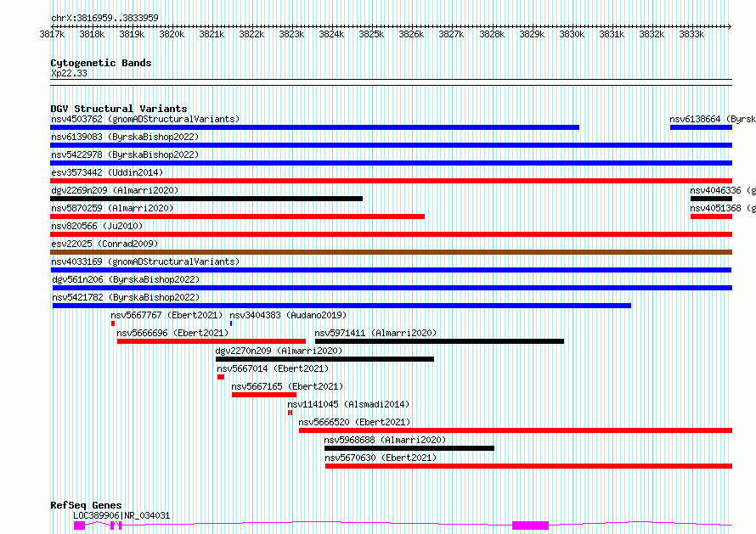Click the small red mark under nsv5667767

pyautogui.click(x=113, y=323)
